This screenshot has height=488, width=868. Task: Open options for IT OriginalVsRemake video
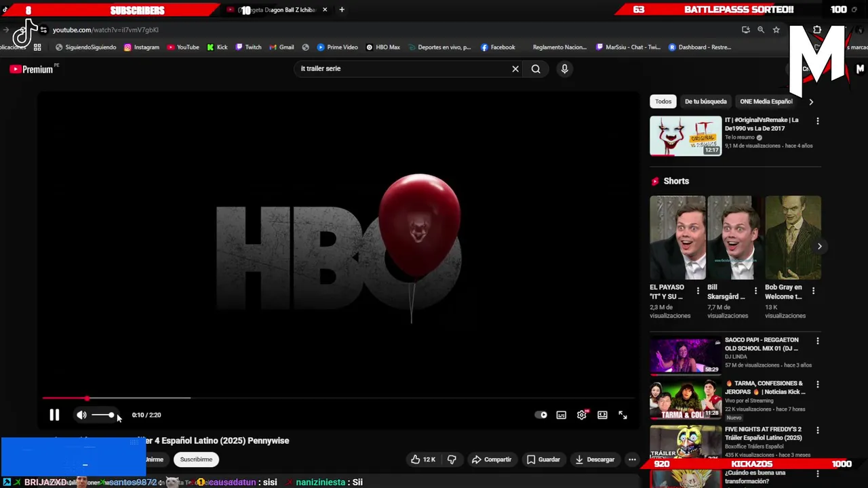coord(817,121)
